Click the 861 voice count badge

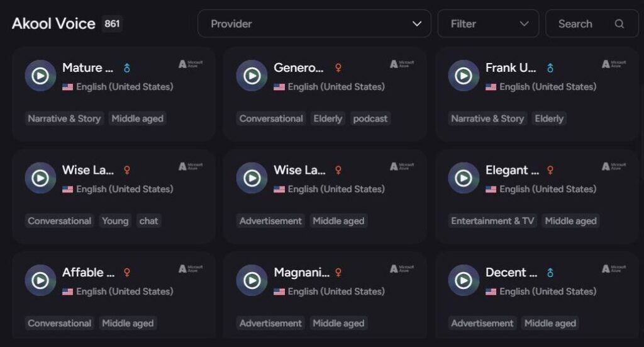pyautogui.click(x=112, y=24)
